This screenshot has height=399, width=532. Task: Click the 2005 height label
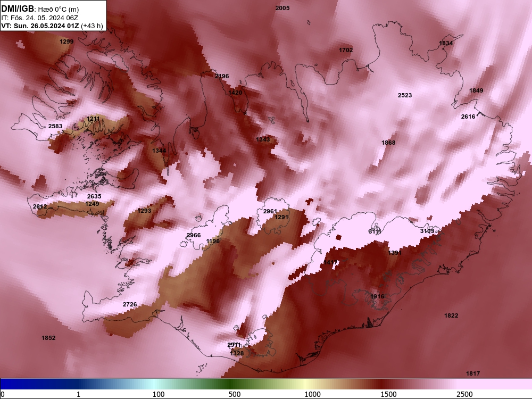click(x=282, y=8)
